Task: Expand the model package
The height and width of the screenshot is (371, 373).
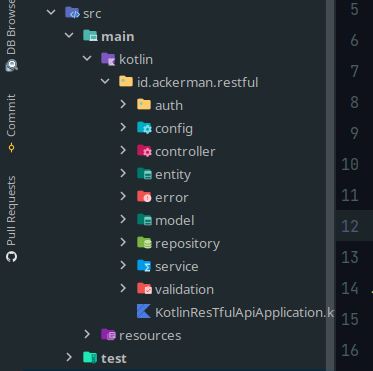Action: coord(123,219)
